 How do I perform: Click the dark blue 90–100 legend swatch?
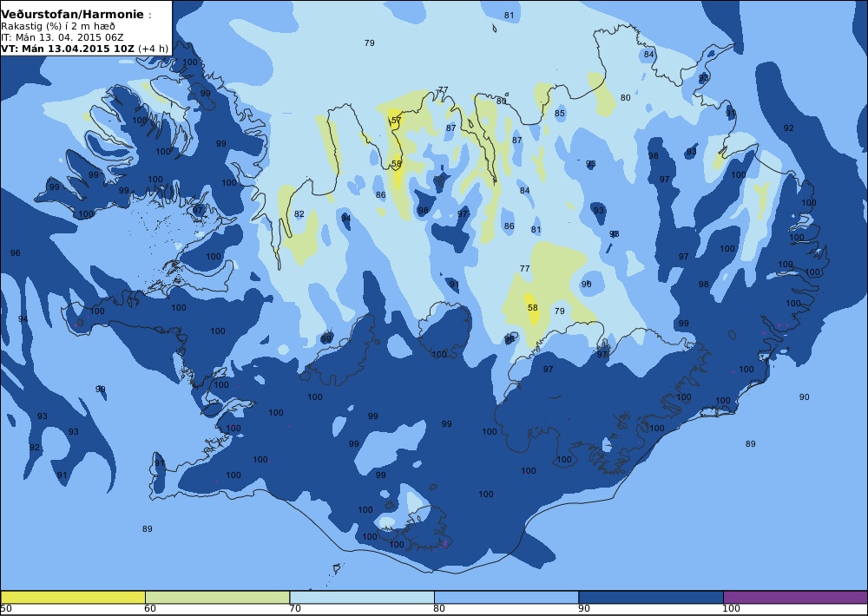coord(650,597)
